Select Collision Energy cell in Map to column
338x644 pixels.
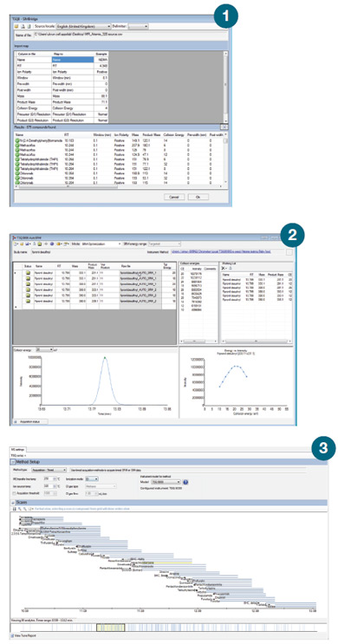[x=72, y=108]
